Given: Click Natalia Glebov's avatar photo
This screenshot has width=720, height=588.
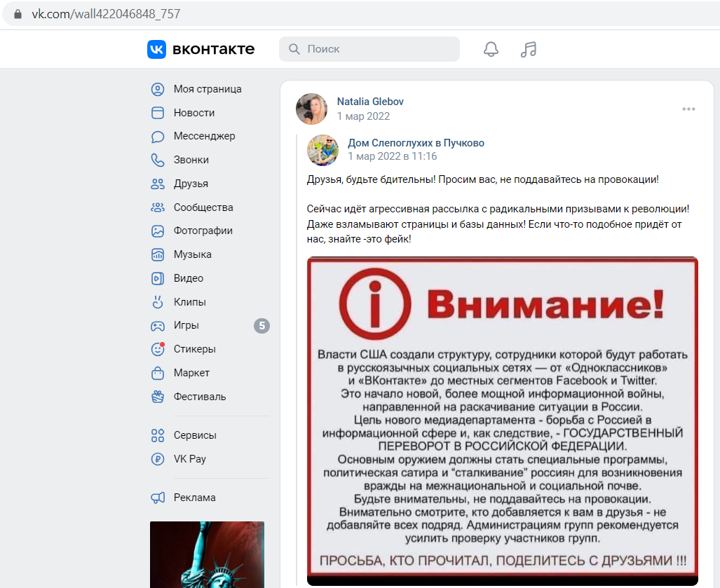Looking at the screenshot, I should click(x=311, y=109).
